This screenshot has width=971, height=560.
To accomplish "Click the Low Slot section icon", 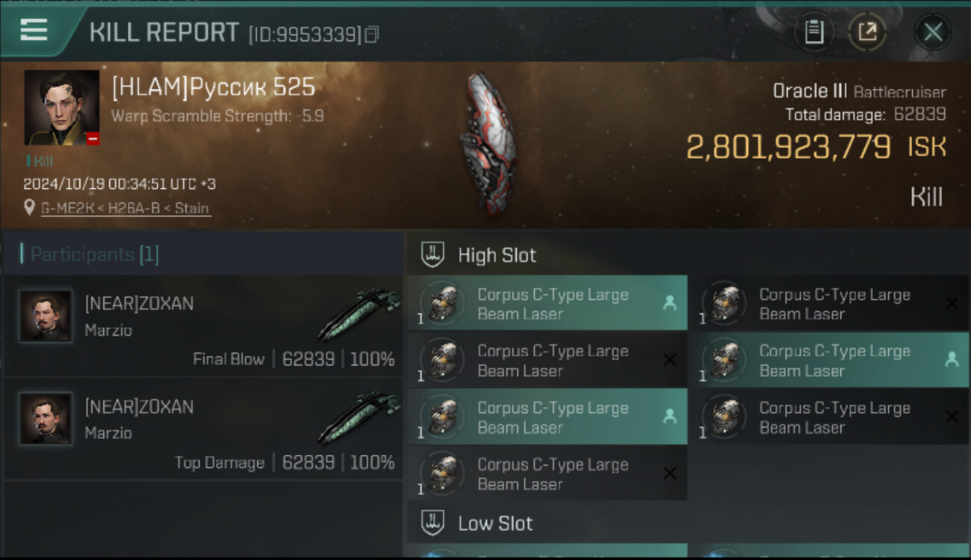I will 433,523.
